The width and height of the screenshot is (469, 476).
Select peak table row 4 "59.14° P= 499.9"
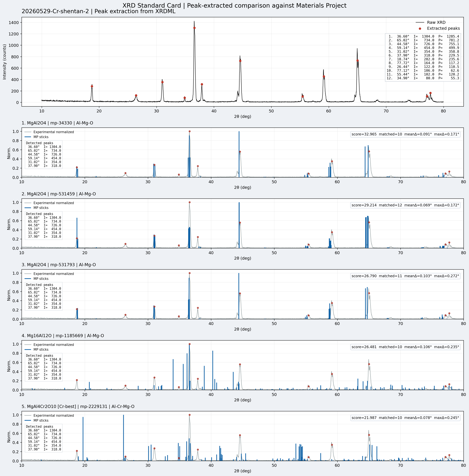[x=423, y=48]
